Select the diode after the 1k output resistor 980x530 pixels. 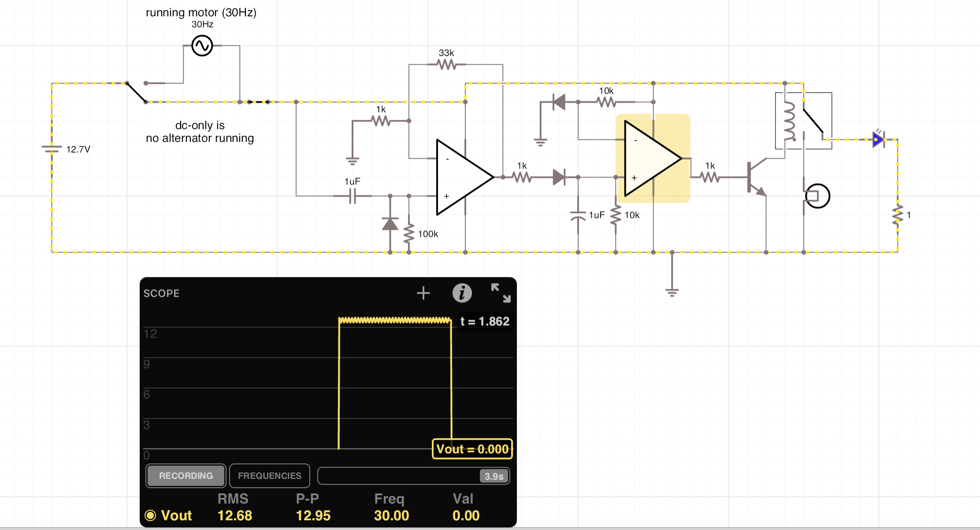(559, 177)
